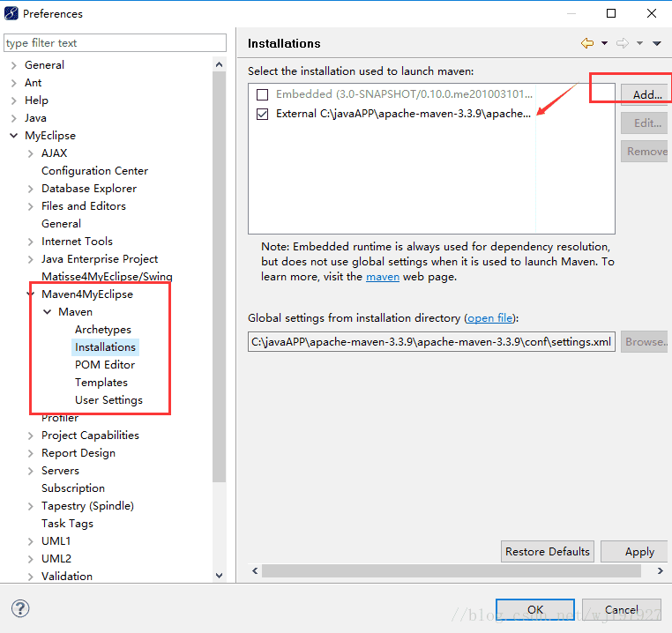This screenshot has width=672, height=633.
Task: Click the Add... button
Action: (645, 94)
